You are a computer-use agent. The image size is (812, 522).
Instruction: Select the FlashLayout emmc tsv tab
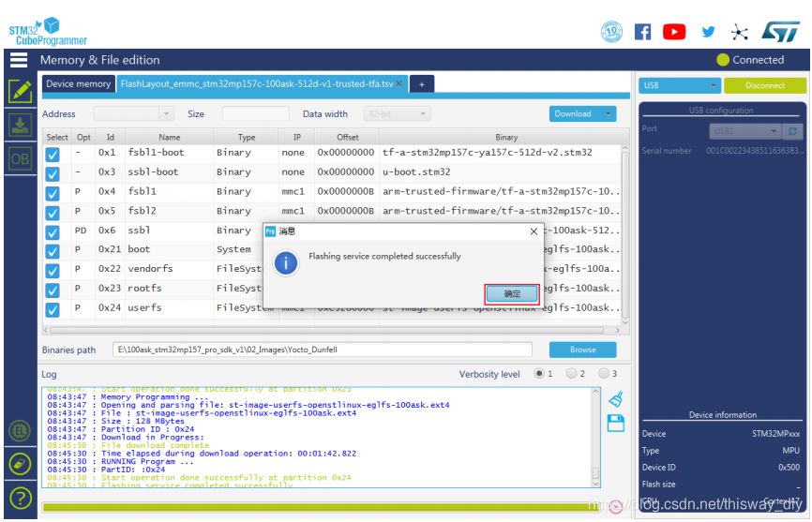pyautogui.click(x=257, y=83)
